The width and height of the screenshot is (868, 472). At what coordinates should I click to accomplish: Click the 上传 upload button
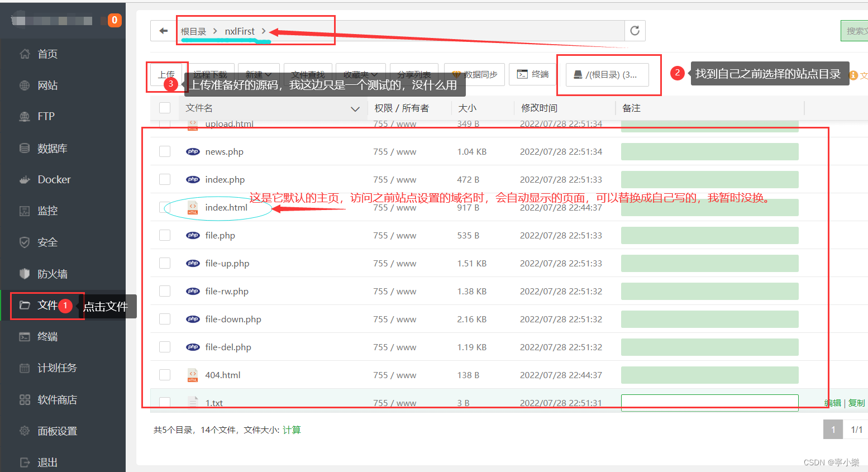(x=166, y=74)
